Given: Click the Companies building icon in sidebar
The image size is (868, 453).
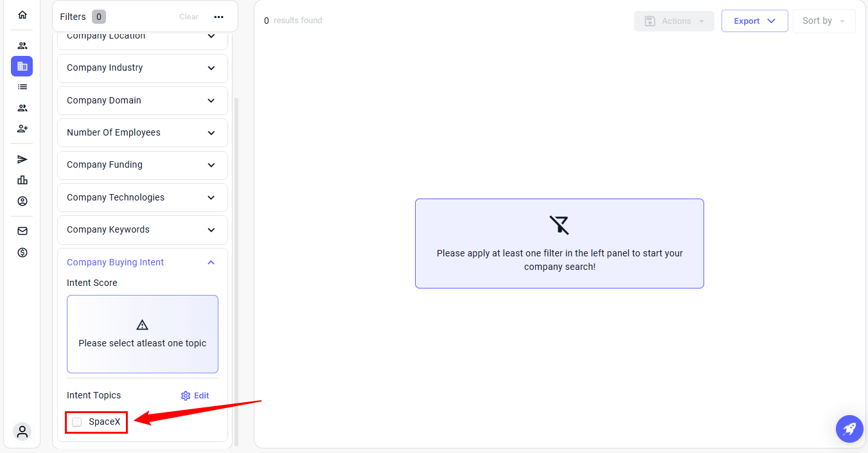Looking at the screenshot, I should tap(22, 66).
